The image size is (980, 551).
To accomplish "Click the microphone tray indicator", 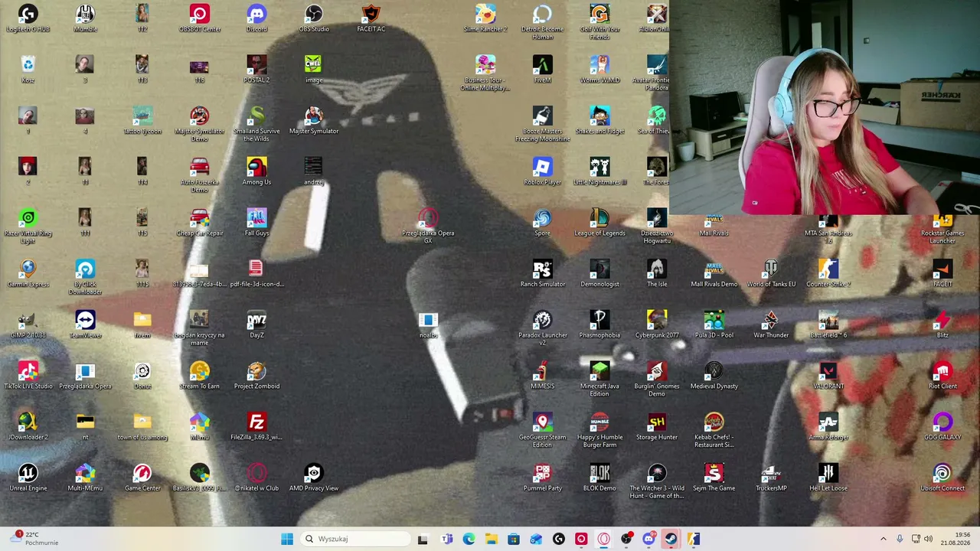I will (x=900, y=539).
